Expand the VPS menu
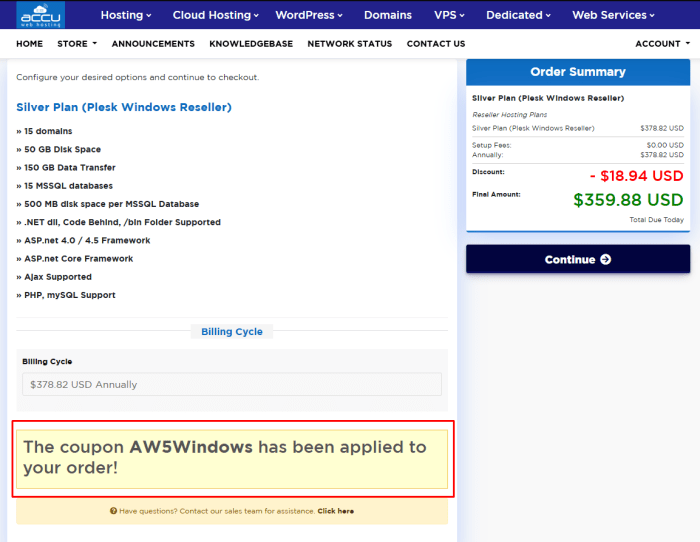The width and height of the screenshot is (700, 542). (449, 15)
